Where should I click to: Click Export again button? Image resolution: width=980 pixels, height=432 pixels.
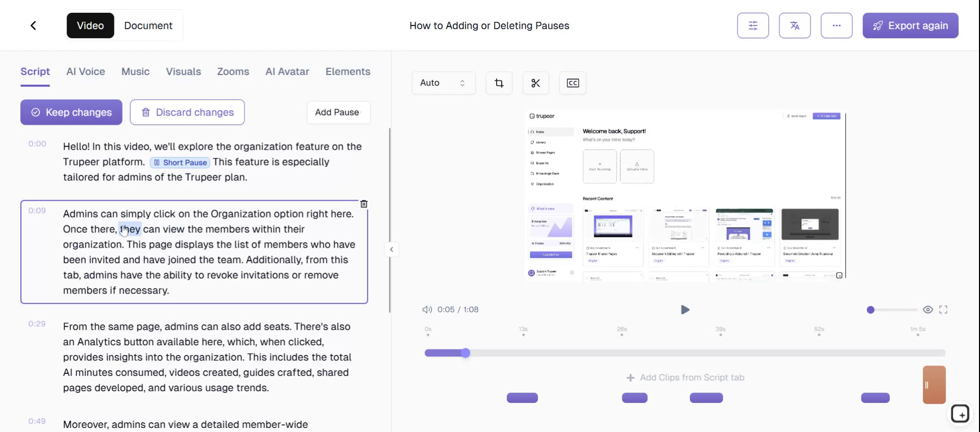(910, 26)
